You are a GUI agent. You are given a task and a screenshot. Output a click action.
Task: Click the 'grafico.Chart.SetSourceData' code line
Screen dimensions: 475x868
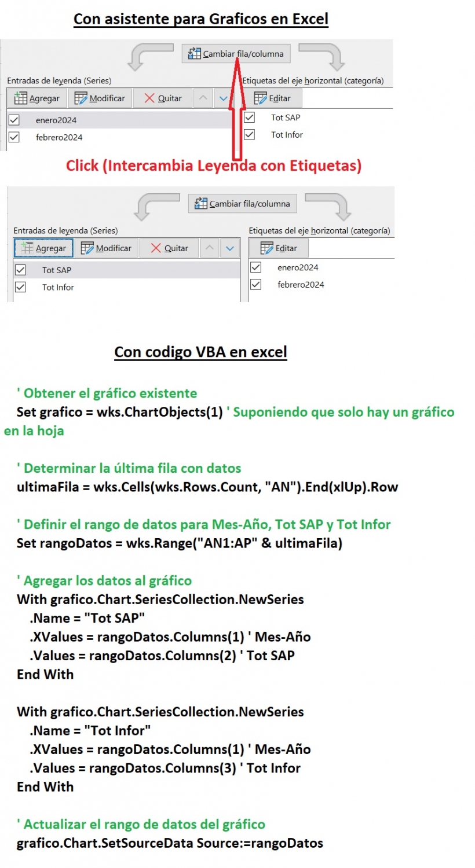pos(170,843)
